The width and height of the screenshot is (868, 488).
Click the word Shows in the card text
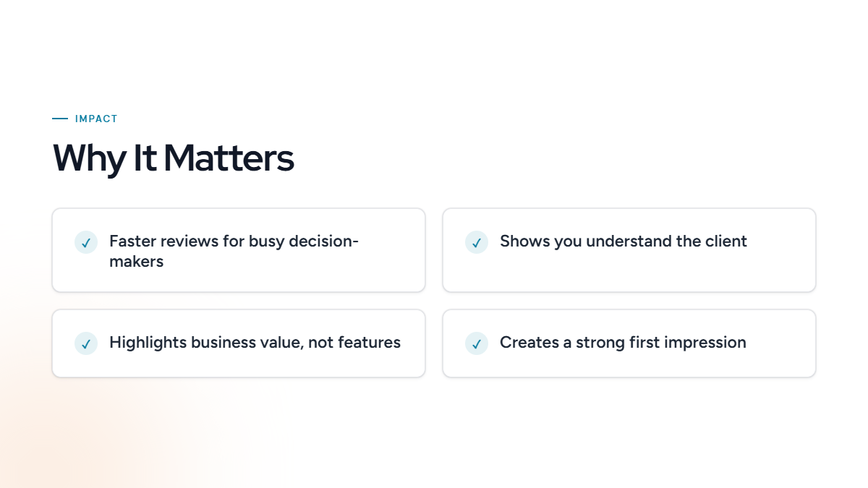[x=524, y=241]
